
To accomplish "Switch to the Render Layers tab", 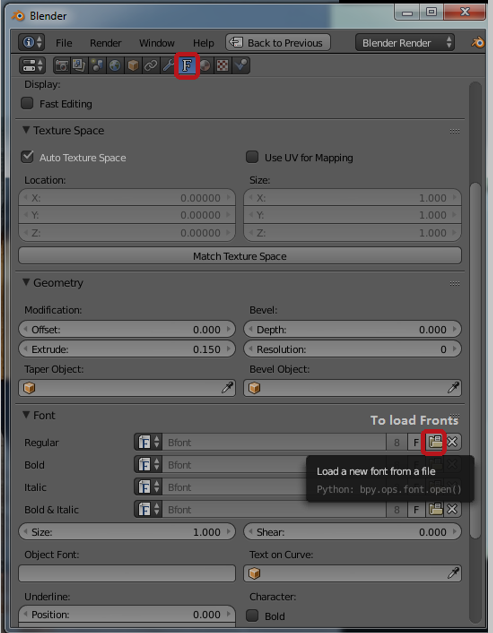I will click(79, 65).
